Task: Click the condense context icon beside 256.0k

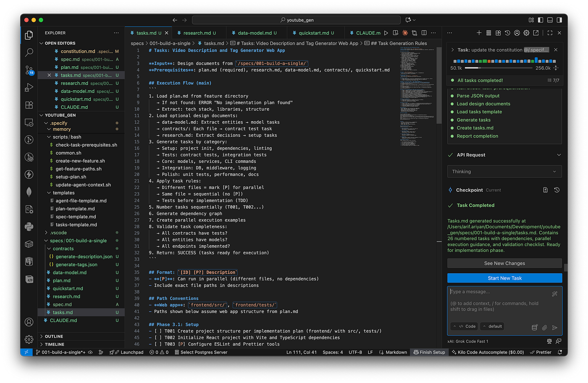Action: (x=556, y=68)
